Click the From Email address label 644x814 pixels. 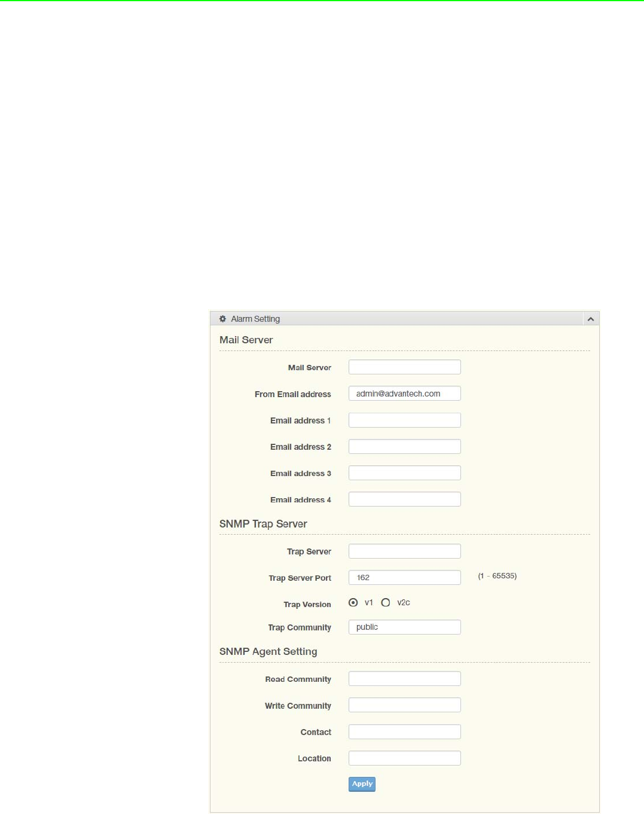pyautogui.click(x=293, y=394)
